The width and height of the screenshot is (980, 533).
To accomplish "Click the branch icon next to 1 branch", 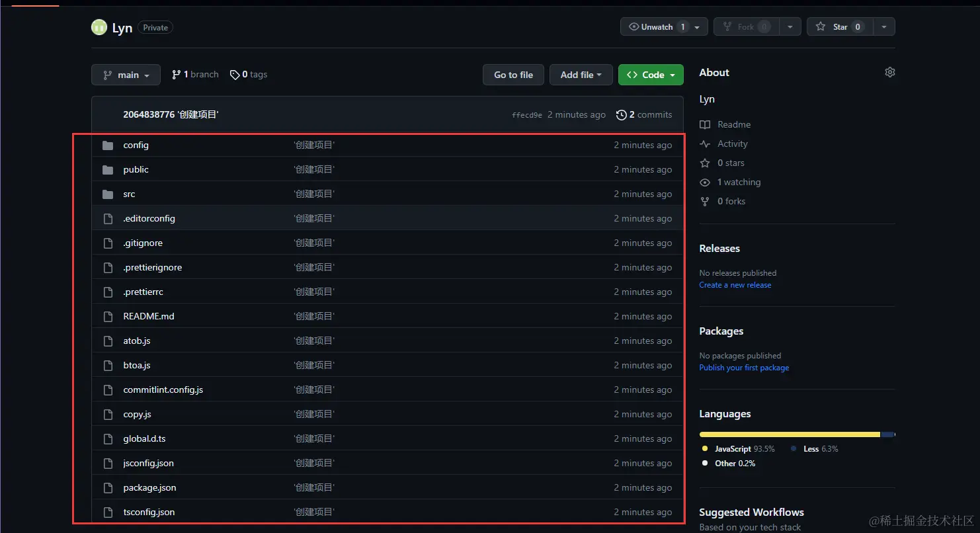I will click(176, 75).
